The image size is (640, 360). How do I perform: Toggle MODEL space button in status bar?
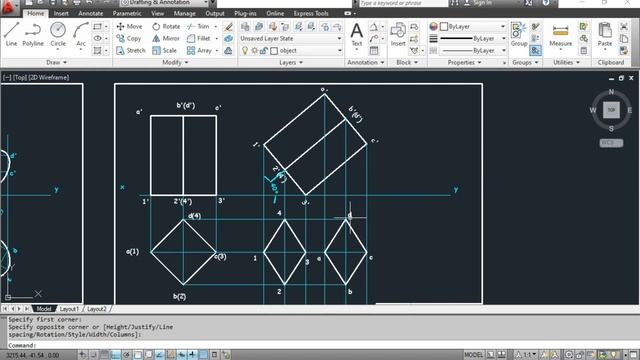(473, 355)
